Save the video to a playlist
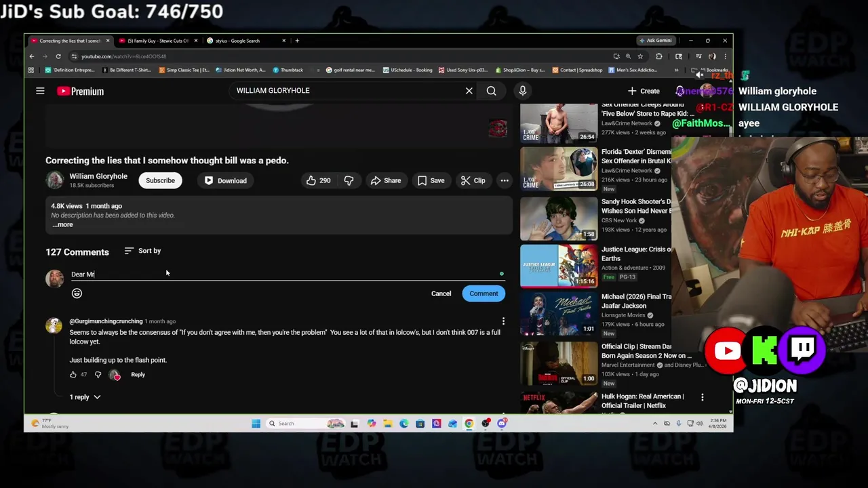 431,180
